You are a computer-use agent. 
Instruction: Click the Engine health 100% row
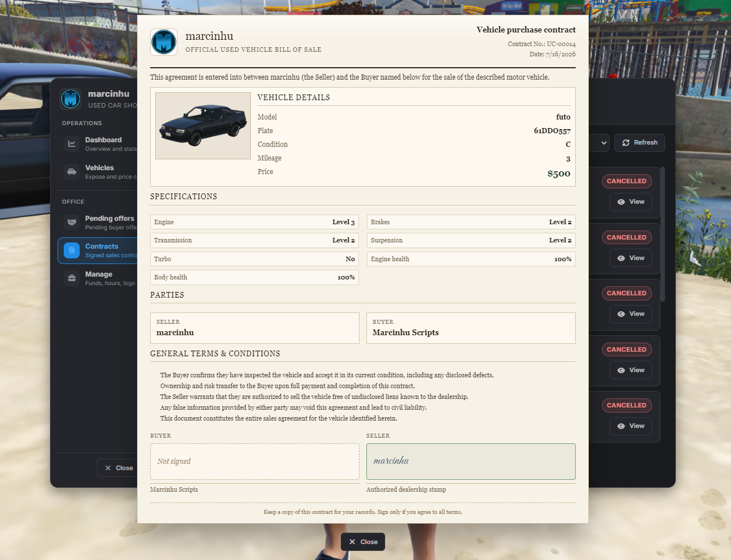coord(471,259)
